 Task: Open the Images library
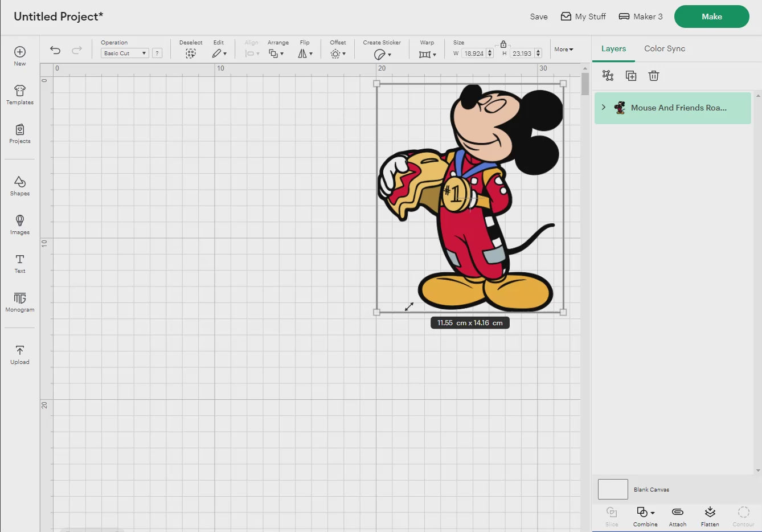point(20,224)
